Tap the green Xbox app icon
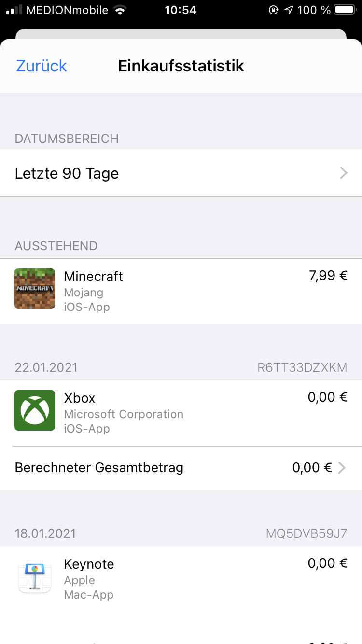 35,410
